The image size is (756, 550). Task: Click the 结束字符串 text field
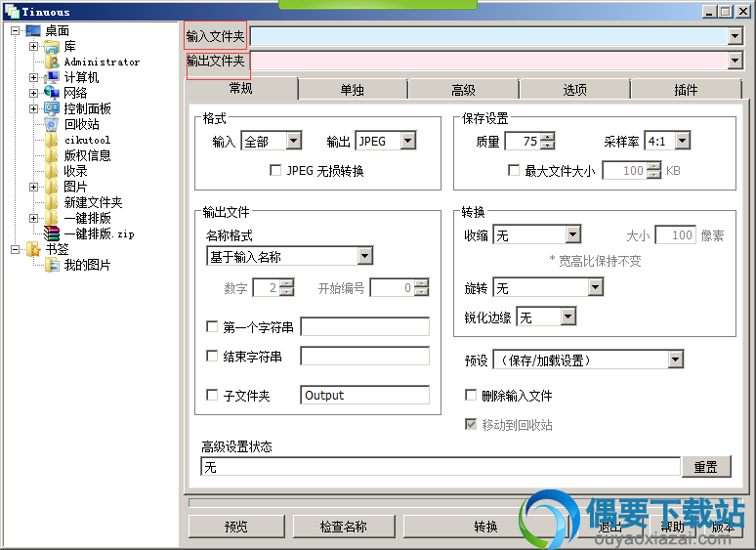364,357
